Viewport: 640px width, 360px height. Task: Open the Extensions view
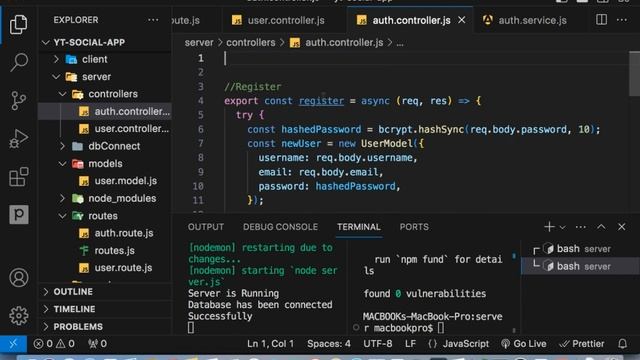[x=18, y=177]
